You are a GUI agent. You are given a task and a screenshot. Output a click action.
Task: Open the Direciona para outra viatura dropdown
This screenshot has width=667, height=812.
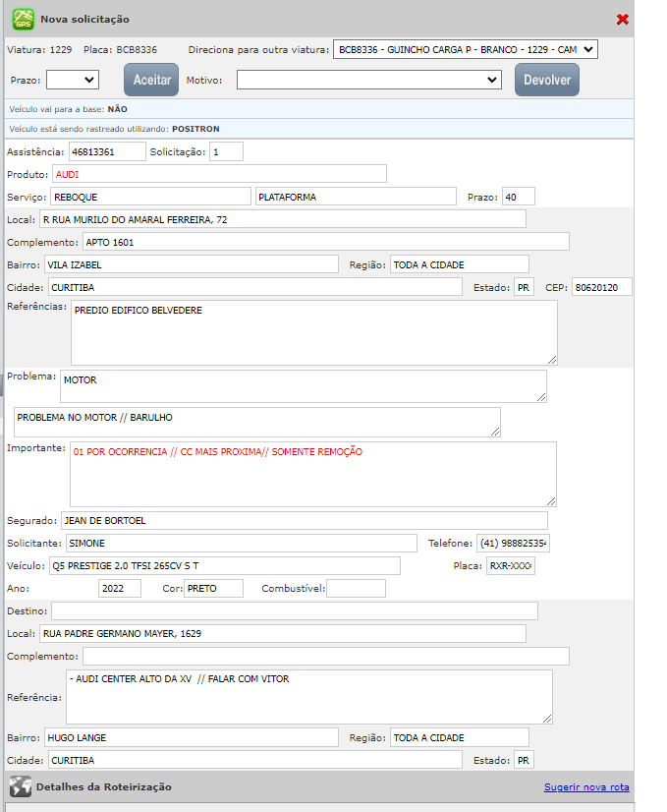(465, 49)
